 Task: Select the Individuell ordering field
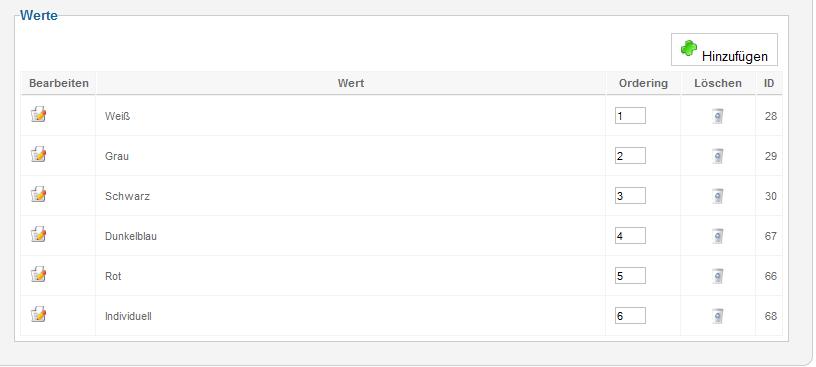630,315
